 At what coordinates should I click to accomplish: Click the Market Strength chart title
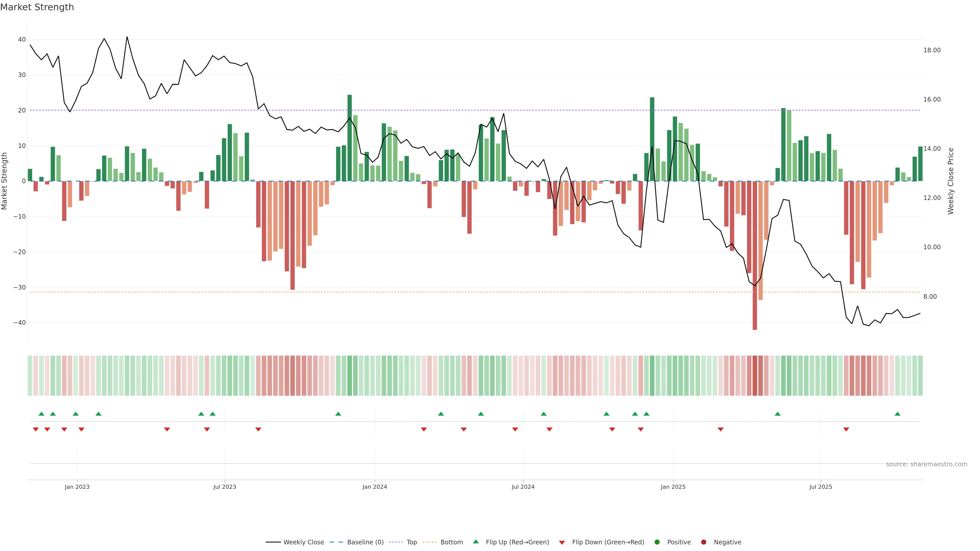[x=37, y=7]
